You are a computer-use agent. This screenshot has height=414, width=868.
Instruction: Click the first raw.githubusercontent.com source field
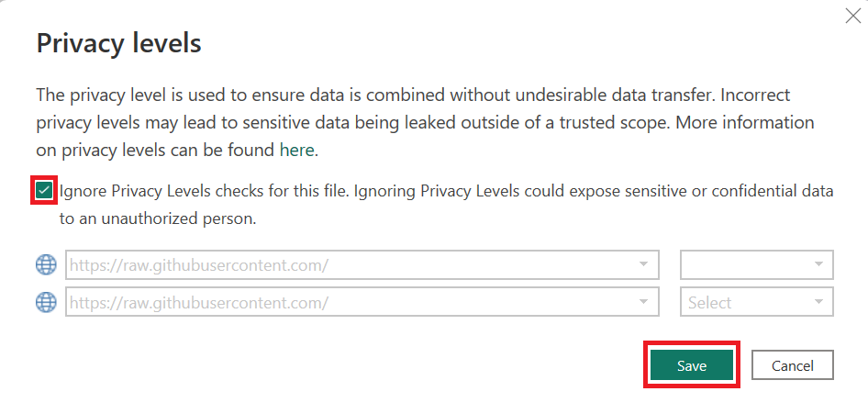(x=349, y=265)
